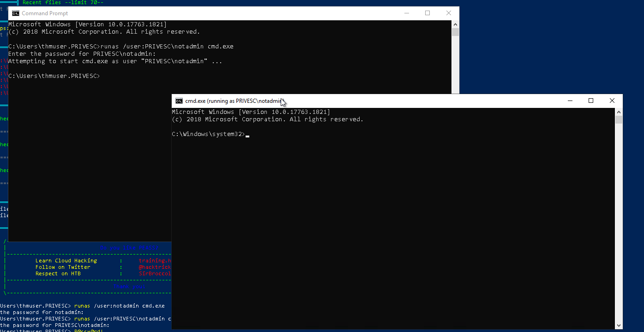Click 'Learn Cloud Hacking' in background PowerShell
Image resolution: width=644 pixels, height=332 pixels.
[x=66, y=261]
